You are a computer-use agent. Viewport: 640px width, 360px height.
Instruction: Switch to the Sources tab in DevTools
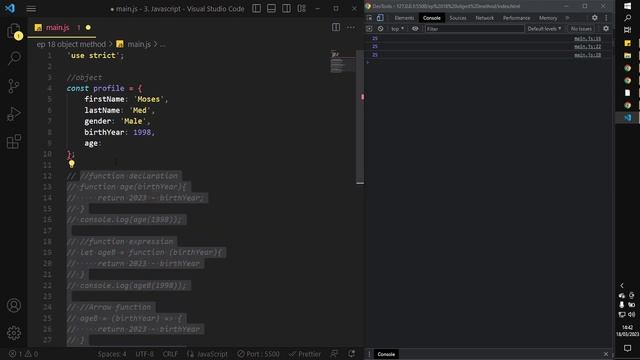click(458, 18)
